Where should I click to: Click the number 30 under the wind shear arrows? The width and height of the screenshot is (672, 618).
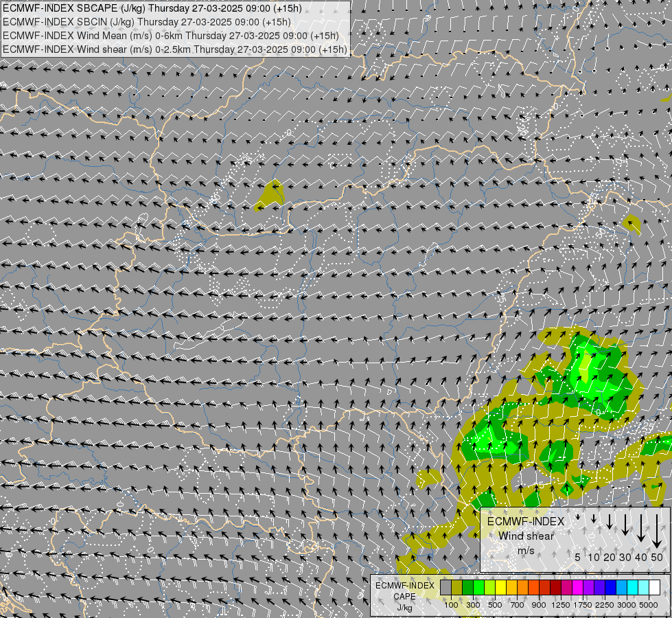point(625,557)
